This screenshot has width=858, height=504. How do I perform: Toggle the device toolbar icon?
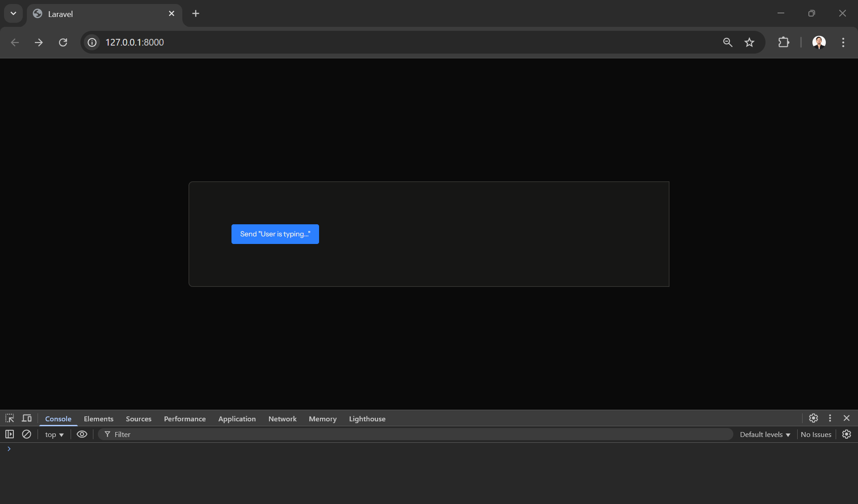pos(27,418)
